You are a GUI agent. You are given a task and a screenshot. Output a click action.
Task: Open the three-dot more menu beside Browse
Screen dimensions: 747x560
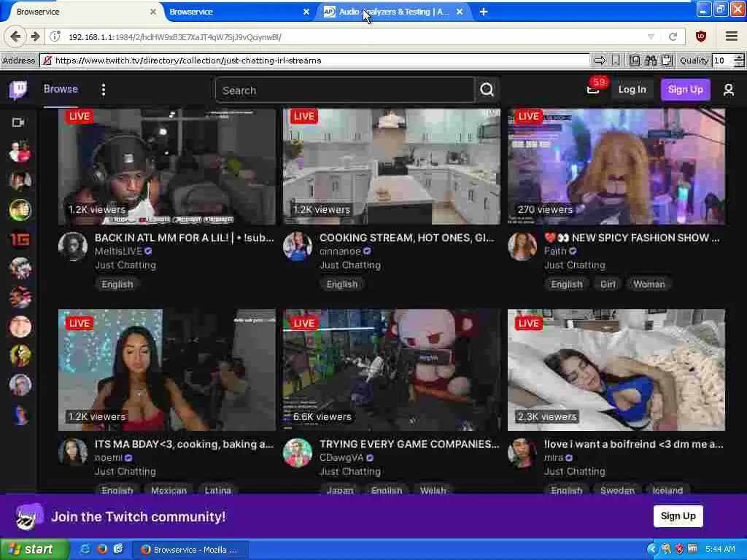(104, 90)
